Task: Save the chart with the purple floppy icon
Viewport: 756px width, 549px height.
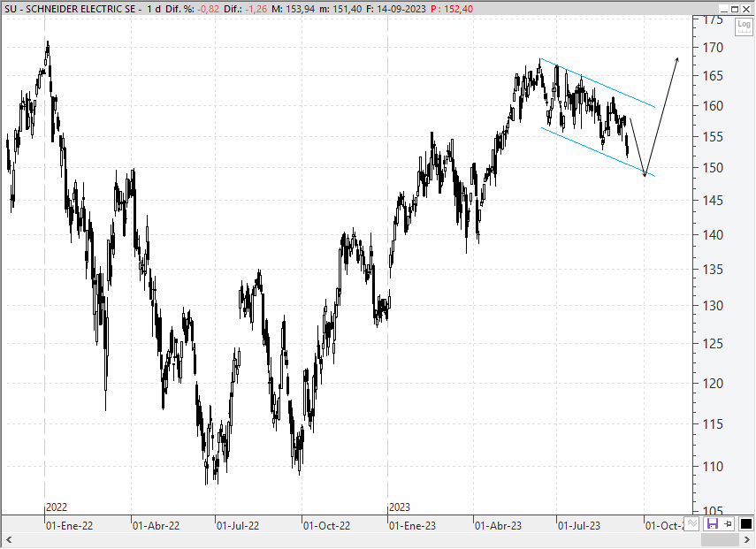Action: click(x=712, y=523)
